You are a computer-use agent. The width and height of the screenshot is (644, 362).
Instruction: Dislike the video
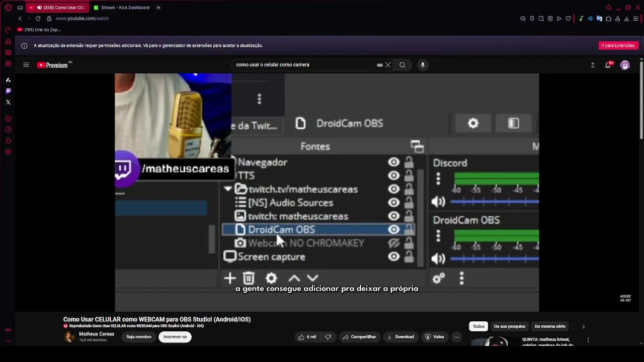click(328, 337)
